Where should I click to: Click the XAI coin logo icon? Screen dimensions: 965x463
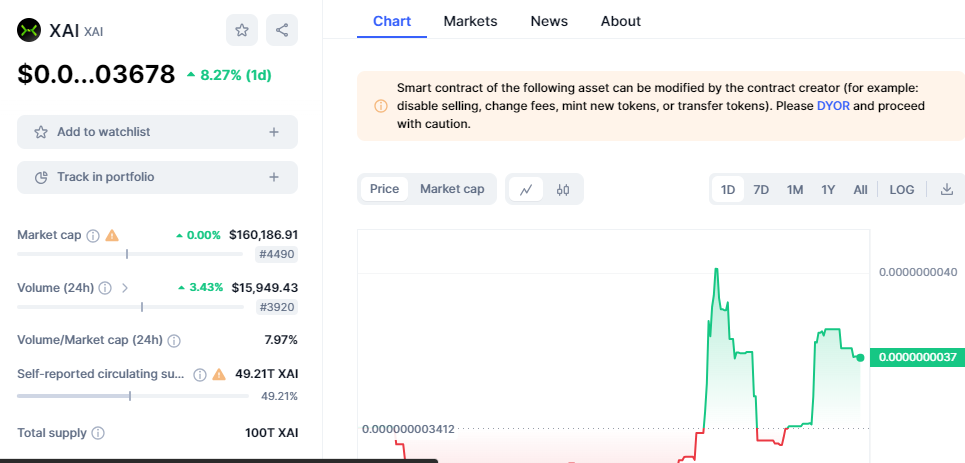point(29,30)
